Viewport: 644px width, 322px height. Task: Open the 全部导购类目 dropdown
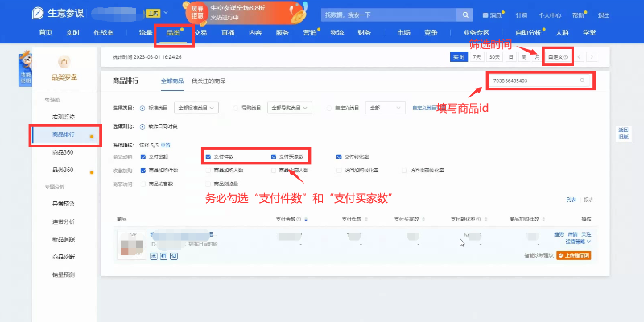click(x=288, y=107)
